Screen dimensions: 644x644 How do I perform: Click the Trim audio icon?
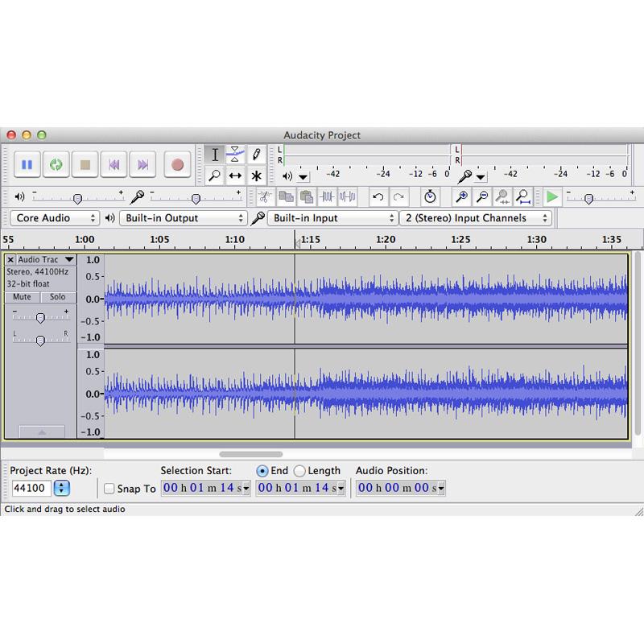click(x=328, y=197)
